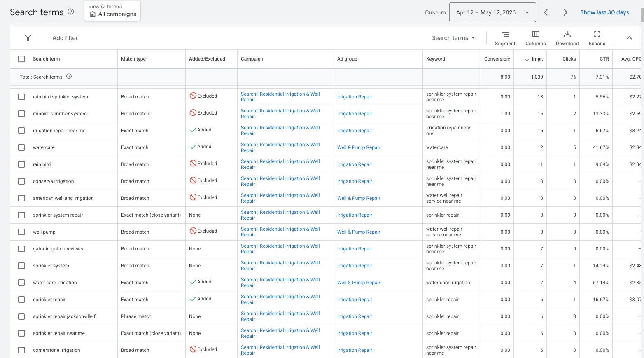Open the filter funnel icon
Image resolution: width=644 pixels, height=358 pixels.
[x=28, y=38]
